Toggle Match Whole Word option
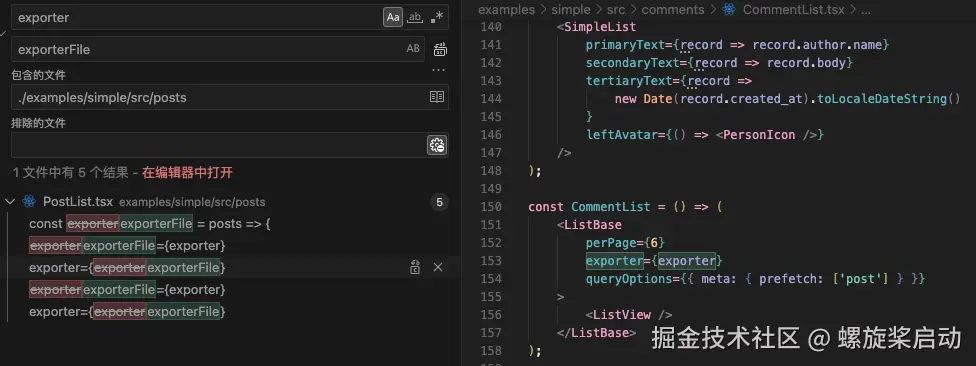Image resolution: width=976 pixels, height=366 pixels. click(415, 17)
